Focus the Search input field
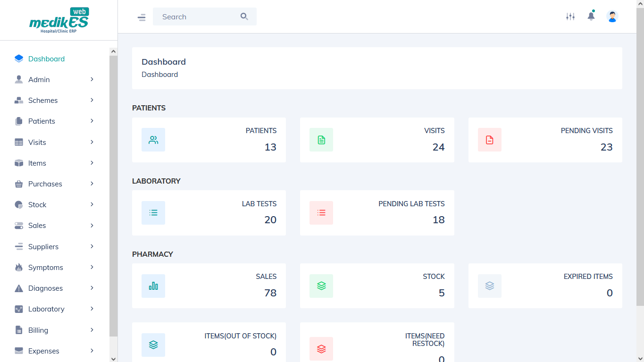 (x=198, y=17)
